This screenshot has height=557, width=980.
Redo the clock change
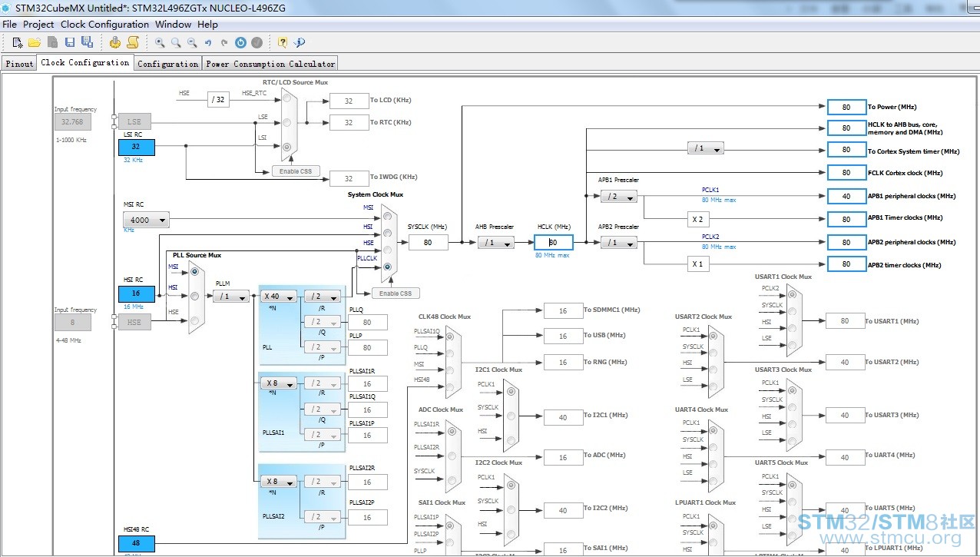click(223, 43)
